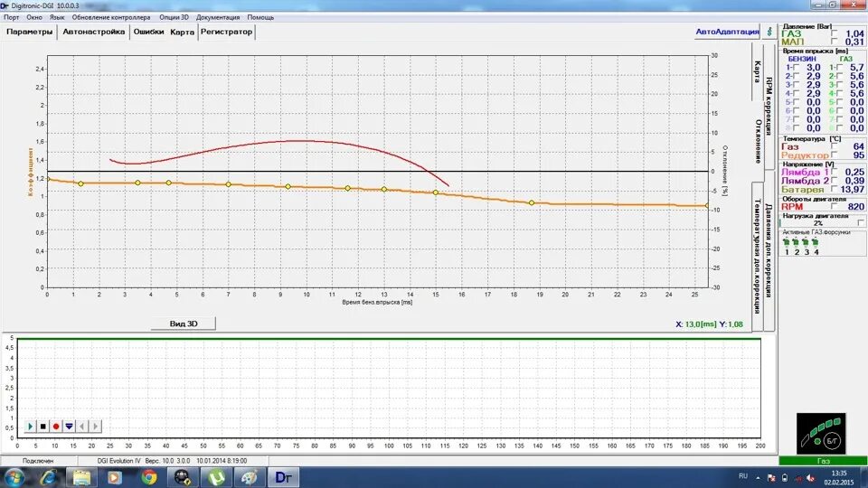868x488 pixels.
Task: Toggle the Редуктор temperature checkbox
Action: 835,155
